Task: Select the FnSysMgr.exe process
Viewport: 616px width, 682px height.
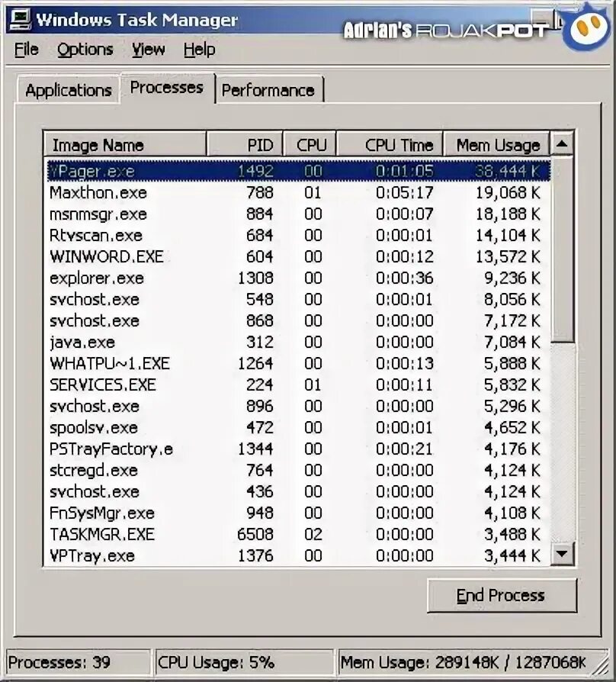Action: [297, 513]
